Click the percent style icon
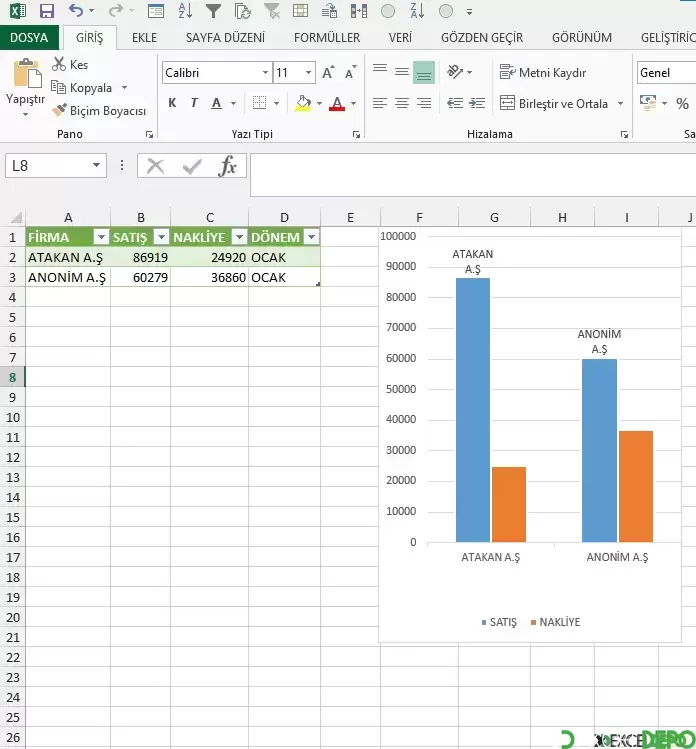696x749 pixels. click(682, 103)
